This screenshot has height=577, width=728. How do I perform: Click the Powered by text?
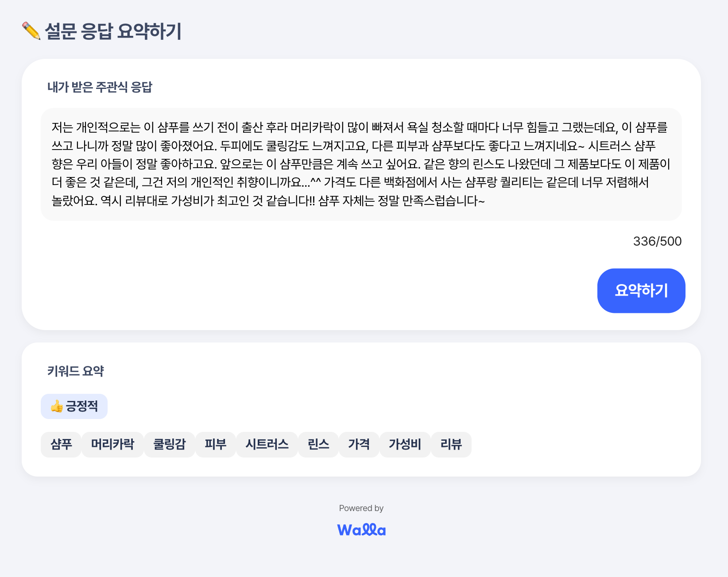click(x=361, y=508)
